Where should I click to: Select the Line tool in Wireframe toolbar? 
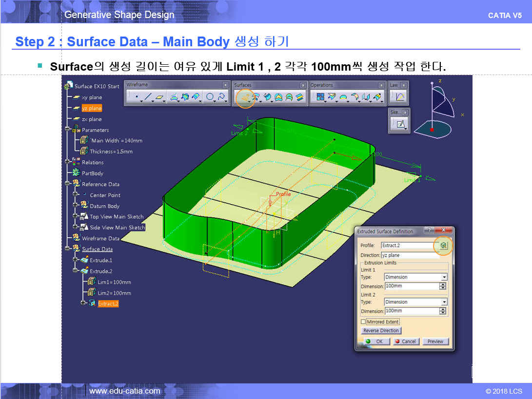[x=148, y=97]
